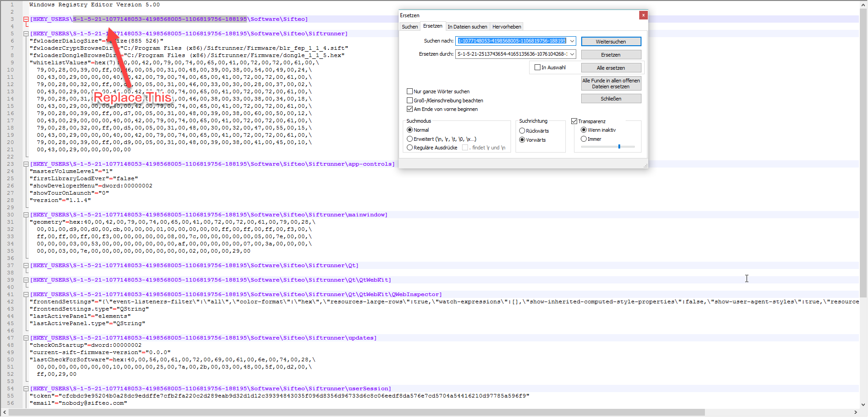Click the Ersetzen button
Viewport: 868px width, 417px height.
point(611,55)
